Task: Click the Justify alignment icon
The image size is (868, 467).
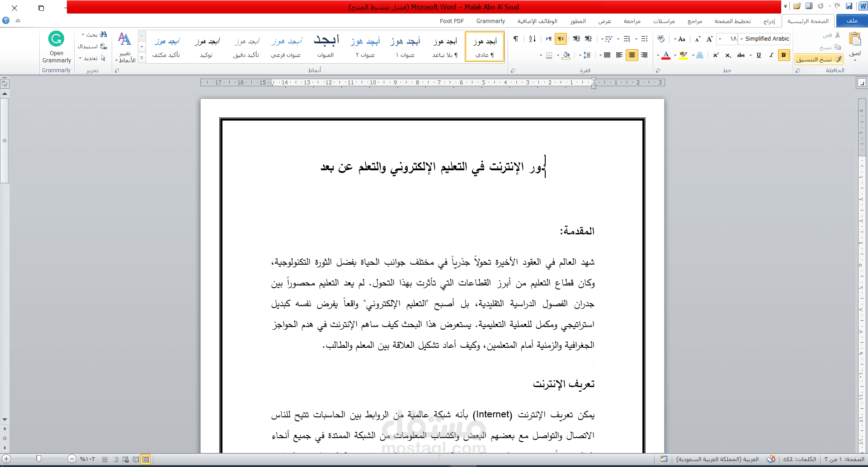Action: point(607,55)
